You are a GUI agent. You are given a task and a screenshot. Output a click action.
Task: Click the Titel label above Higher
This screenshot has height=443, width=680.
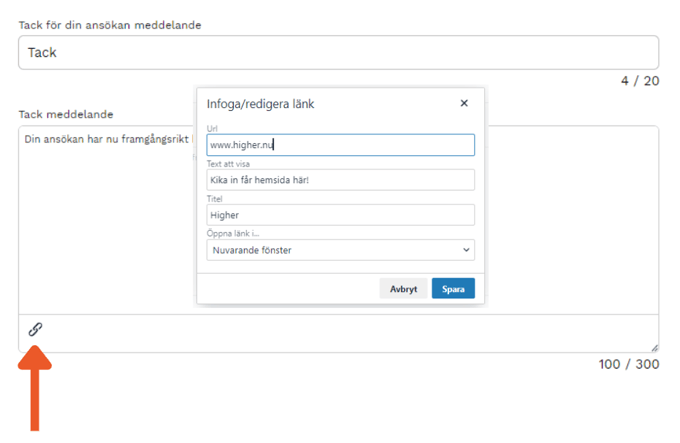[216, 198]
